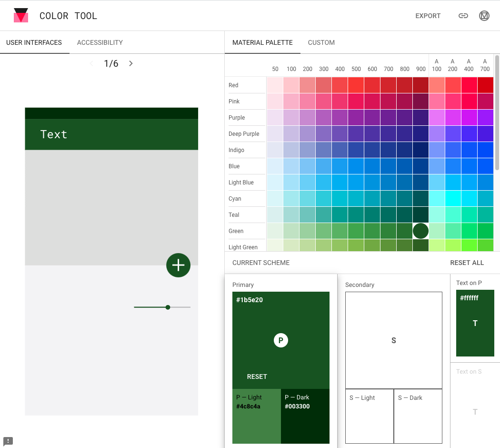This screenshot has width=500, height=448.
Task: Click the plus floating action button
Action: pos(178,265)
